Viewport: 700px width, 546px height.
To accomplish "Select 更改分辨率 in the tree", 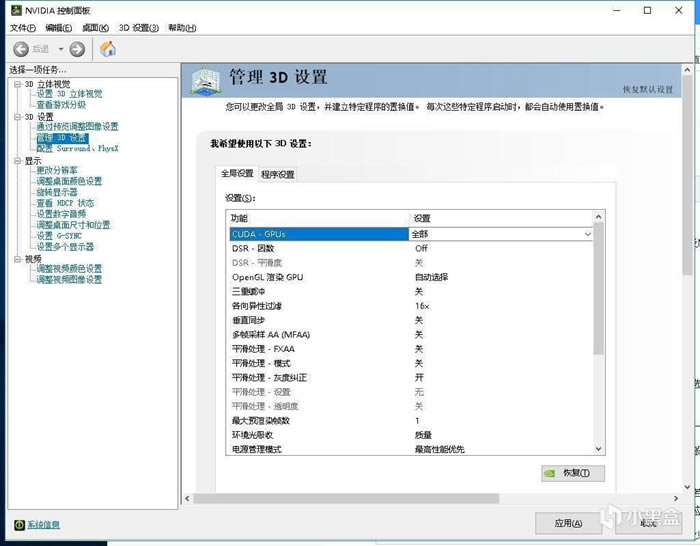I will click(57, 171).
